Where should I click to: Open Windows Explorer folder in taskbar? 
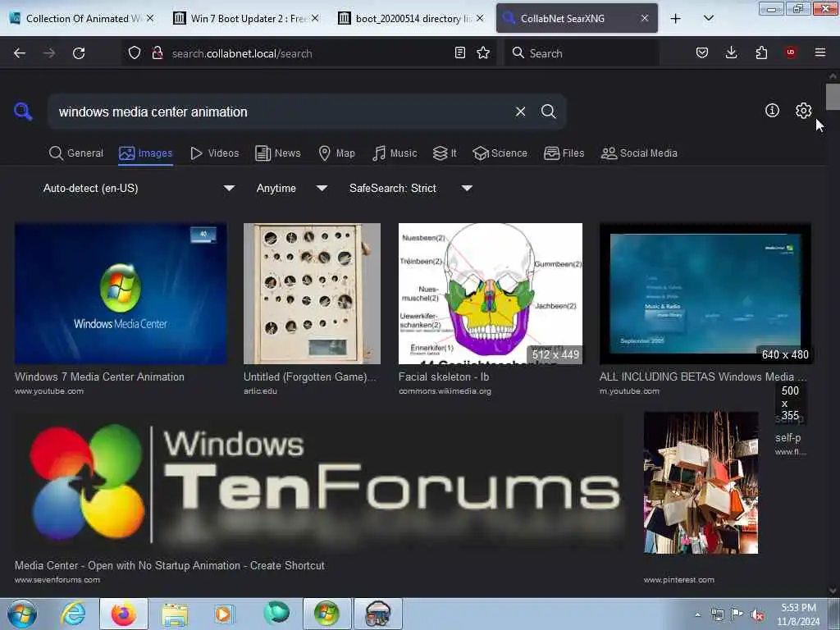175,614
